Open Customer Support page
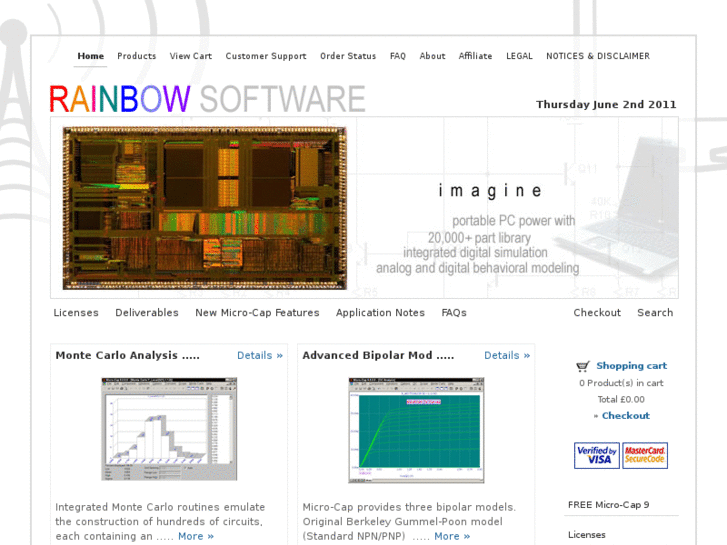 point(266,56)
